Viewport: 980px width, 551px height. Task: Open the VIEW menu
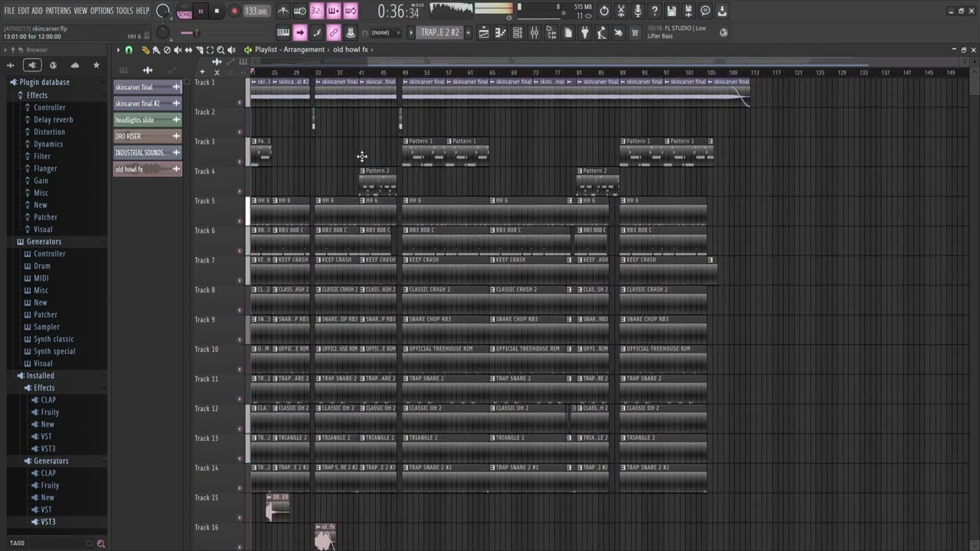coord(80,11)
